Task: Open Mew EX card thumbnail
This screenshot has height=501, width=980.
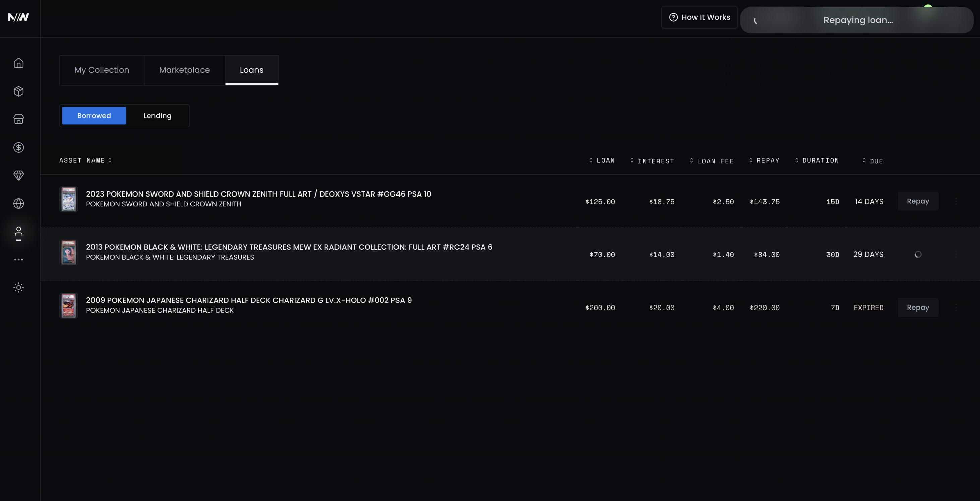Action: pyautogui.click(x=69, y=252)
